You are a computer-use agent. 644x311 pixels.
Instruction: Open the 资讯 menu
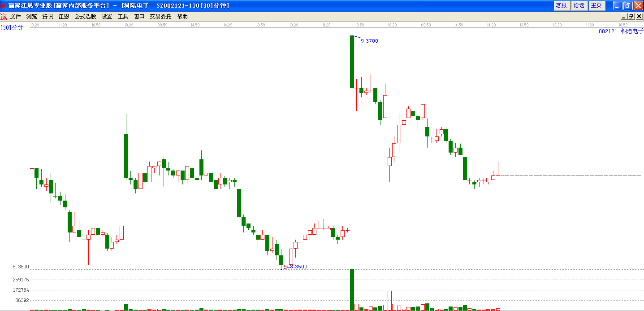tap(48, 17)
